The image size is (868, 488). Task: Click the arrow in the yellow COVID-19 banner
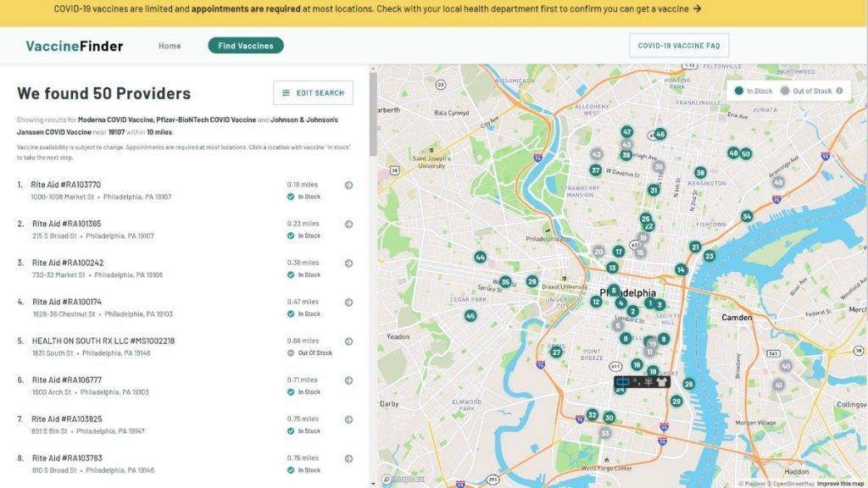tap(697, 8)
